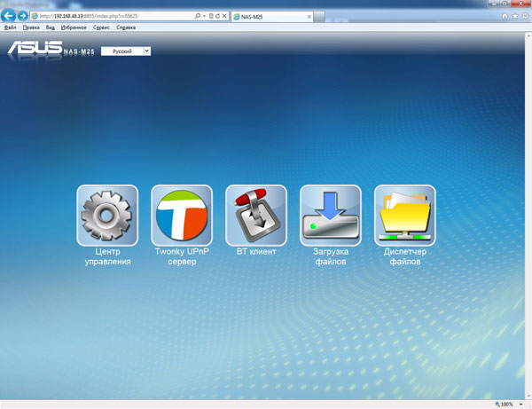Image resolution: width=532 pixels, height=409 pixels.
Task: Click the compatibility view icon in address bar
Action: 211,16
